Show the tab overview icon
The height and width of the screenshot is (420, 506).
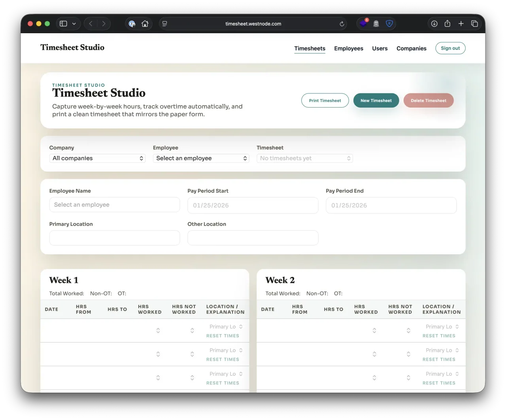pos(474,24)
